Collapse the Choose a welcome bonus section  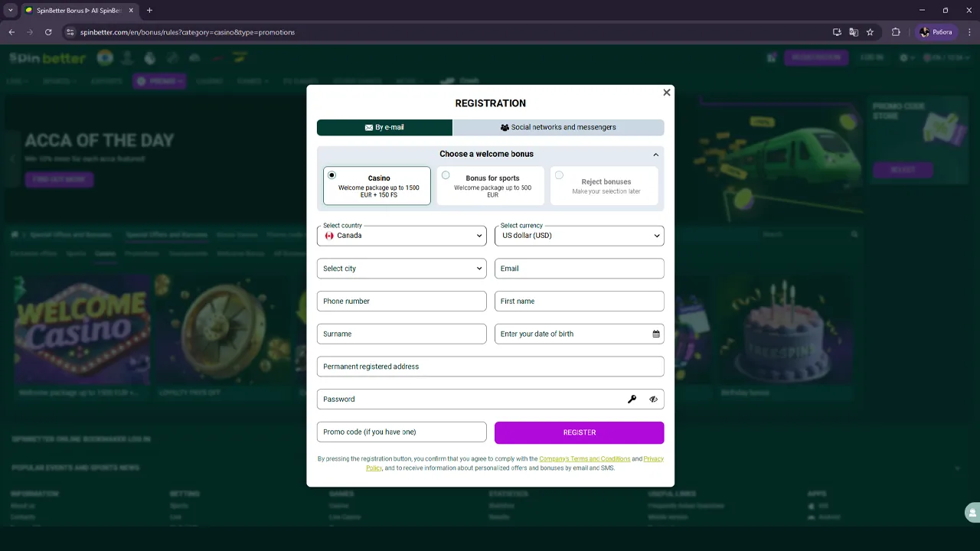click(655, 155)
